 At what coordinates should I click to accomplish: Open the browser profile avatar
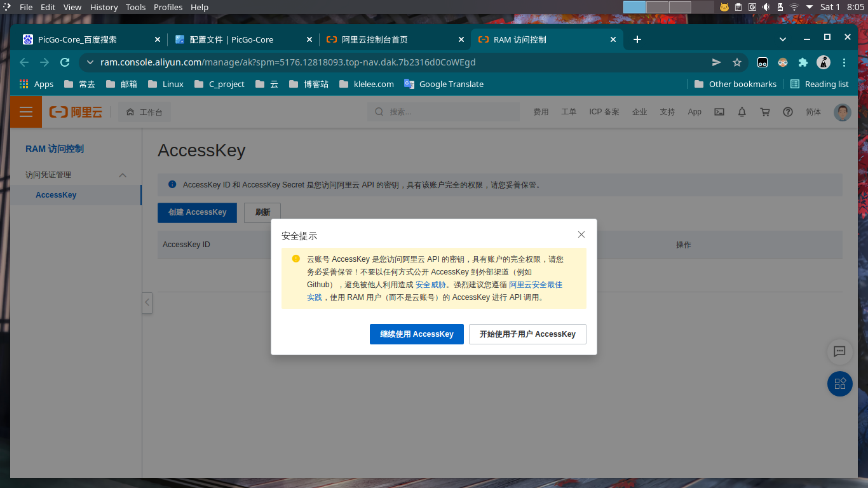coord(824,62)
